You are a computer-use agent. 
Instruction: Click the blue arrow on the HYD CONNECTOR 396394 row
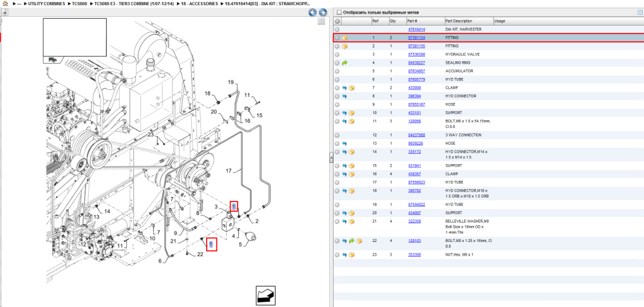click(345, 96)
